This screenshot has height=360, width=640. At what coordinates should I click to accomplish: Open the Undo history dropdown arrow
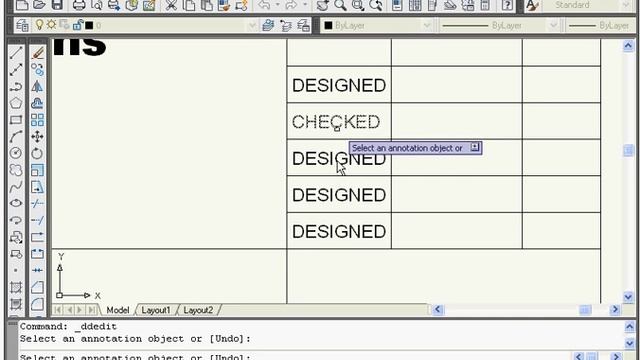[x=278, y=5]
